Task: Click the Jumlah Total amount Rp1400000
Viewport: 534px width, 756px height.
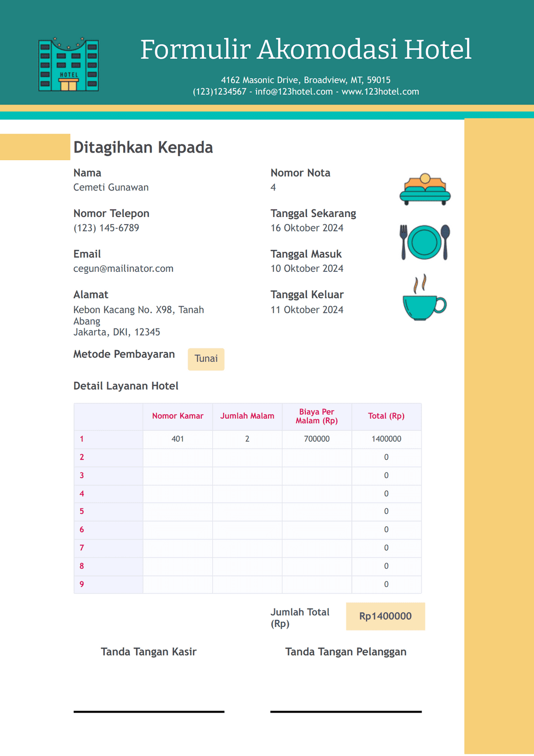Action: 385,616
